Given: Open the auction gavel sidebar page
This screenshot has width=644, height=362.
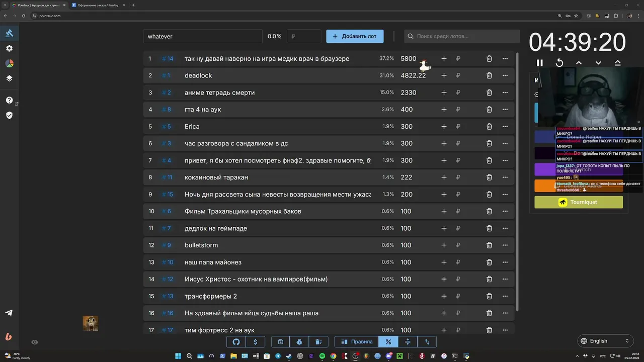Looking at the screenshot, I should coord(9,33).
